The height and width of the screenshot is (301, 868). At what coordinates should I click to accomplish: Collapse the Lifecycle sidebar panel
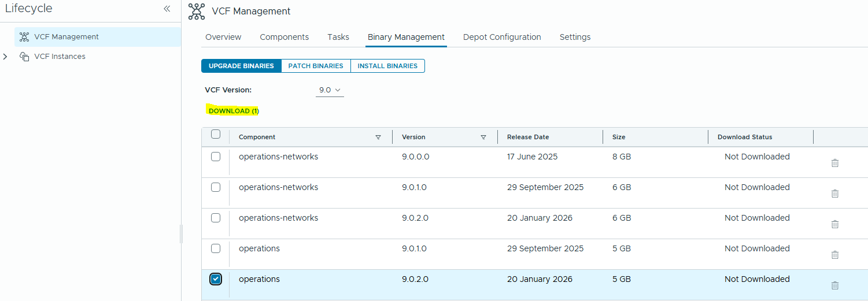coord(167,9)
